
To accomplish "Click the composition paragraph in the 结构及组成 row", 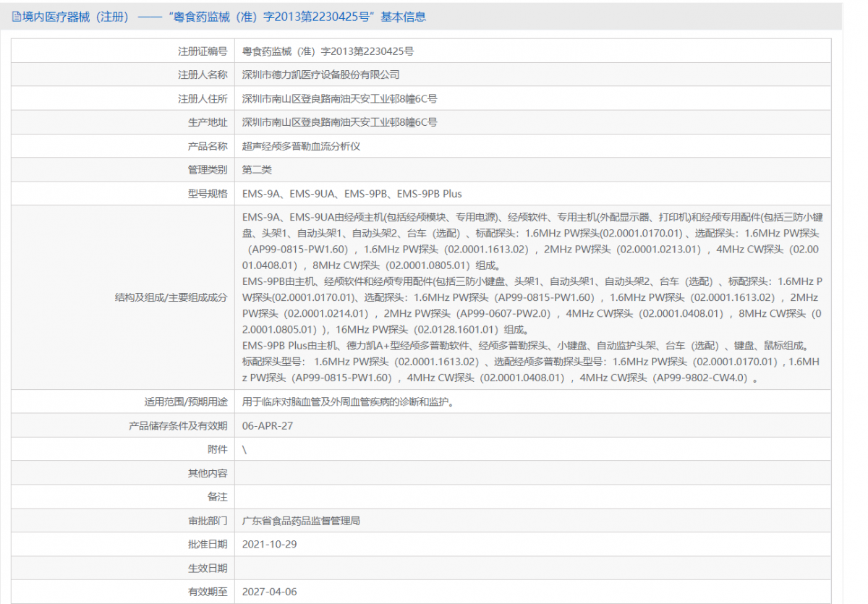I will click(x=533, y=297).
